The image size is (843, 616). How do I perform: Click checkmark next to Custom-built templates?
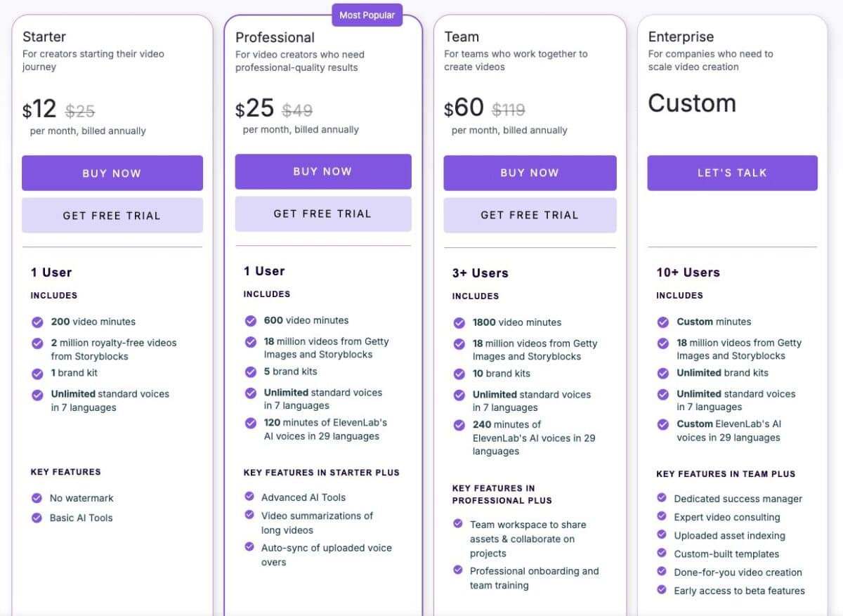pyautogui.click(x=662, y=553)
